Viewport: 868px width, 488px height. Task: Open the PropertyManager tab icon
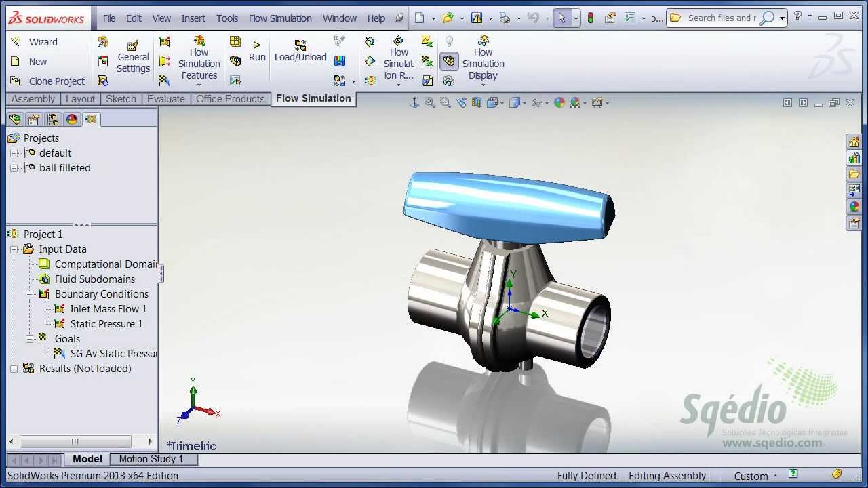tap(34, 120)
